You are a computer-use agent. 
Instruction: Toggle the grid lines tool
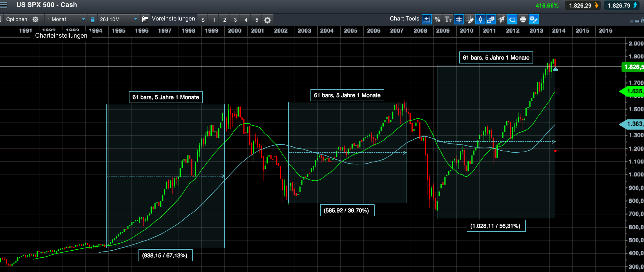(459, 19)
